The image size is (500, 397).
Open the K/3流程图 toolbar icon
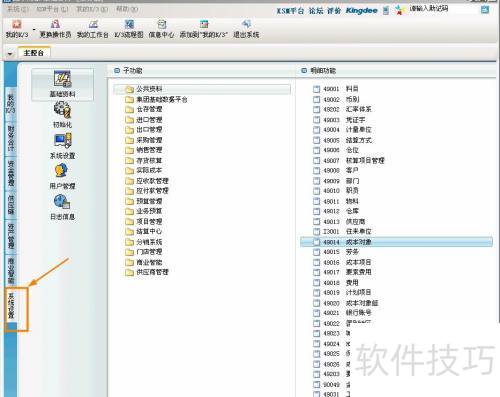(x=129, y=24)
